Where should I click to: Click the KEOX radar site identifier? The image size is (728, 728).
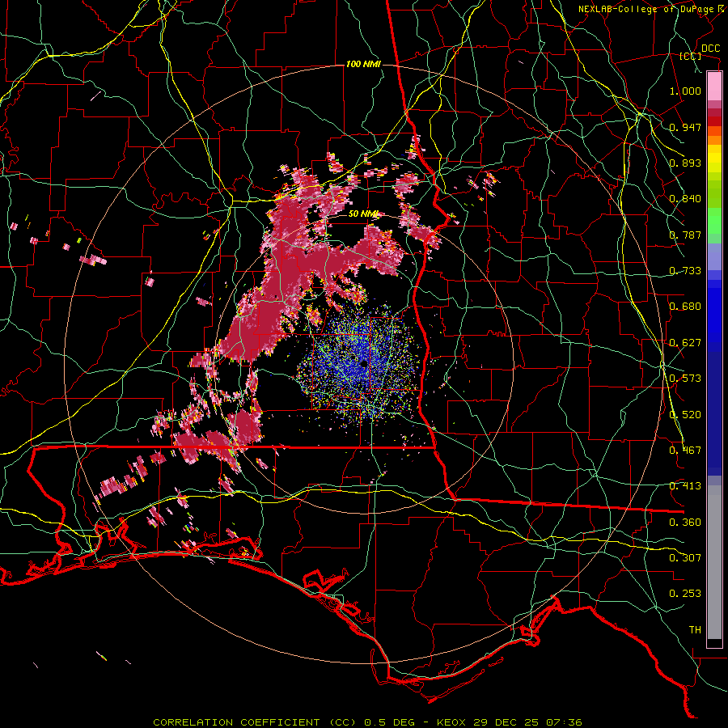point(451,722)
